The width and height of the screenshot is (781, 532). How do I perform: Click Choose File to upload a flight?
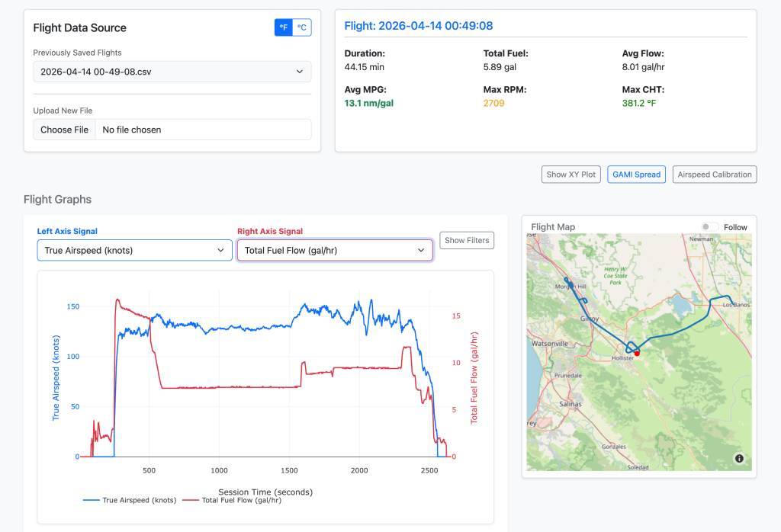point(64,130)
